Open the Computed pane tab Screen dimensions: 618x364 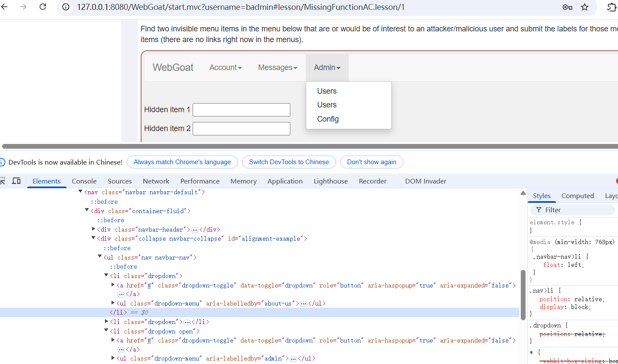578,196
